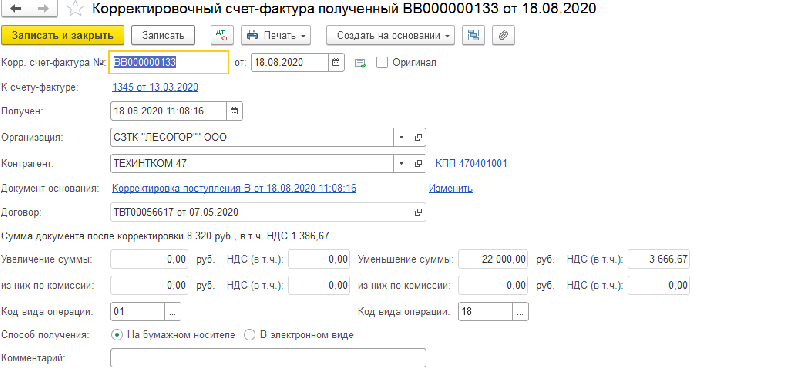This screenshot has width=800, height=378.
Task: Click the Сумма документа после корректировки text
Action: pos(165,236)
